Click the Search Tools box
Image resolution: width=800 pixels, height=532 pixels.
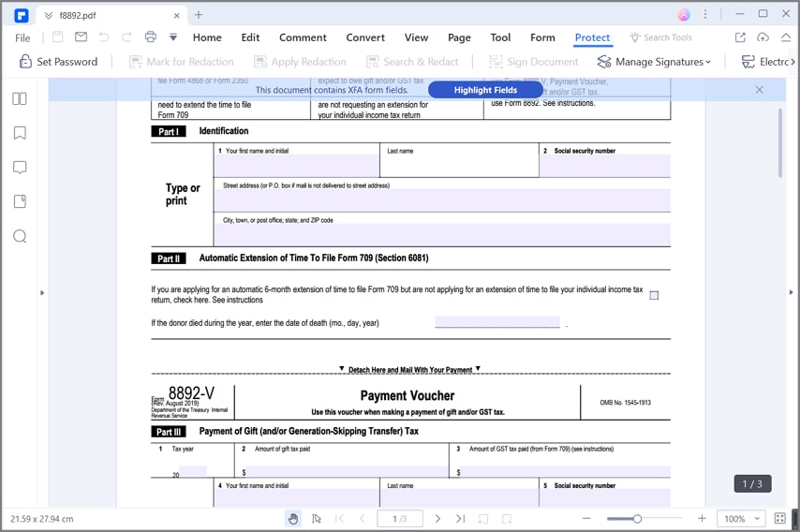(x=661, y=37)
